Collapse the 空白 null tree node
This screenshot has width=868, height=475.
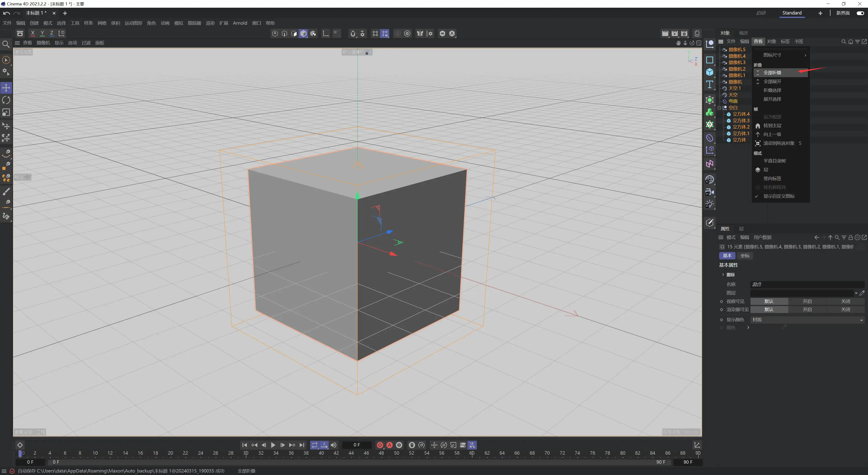719,108
